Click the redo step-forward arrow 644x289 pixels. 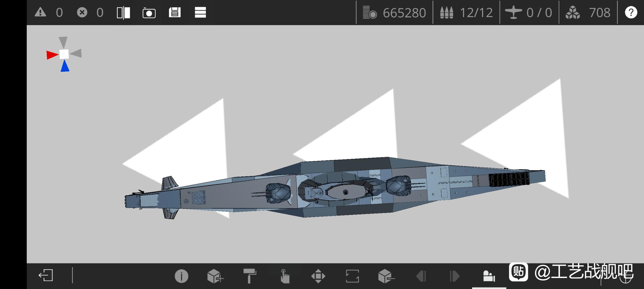(x=455, y=276)
